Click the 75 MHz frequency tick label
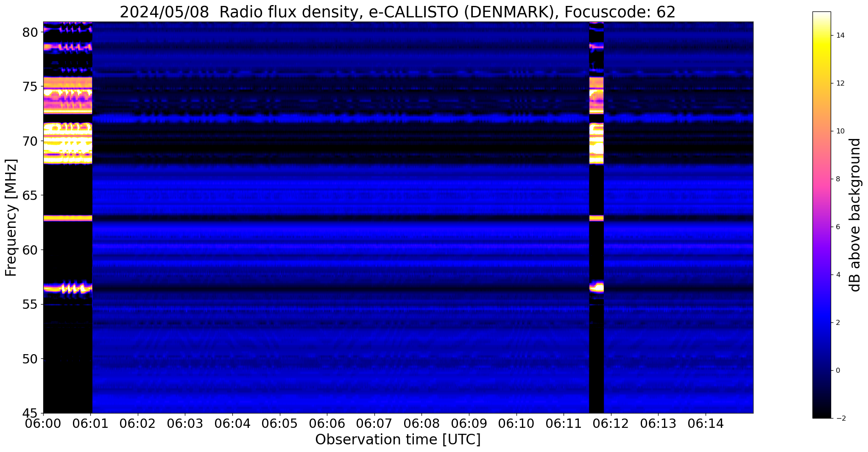Viewport: 868px width, 452px height. coord(30,86)
